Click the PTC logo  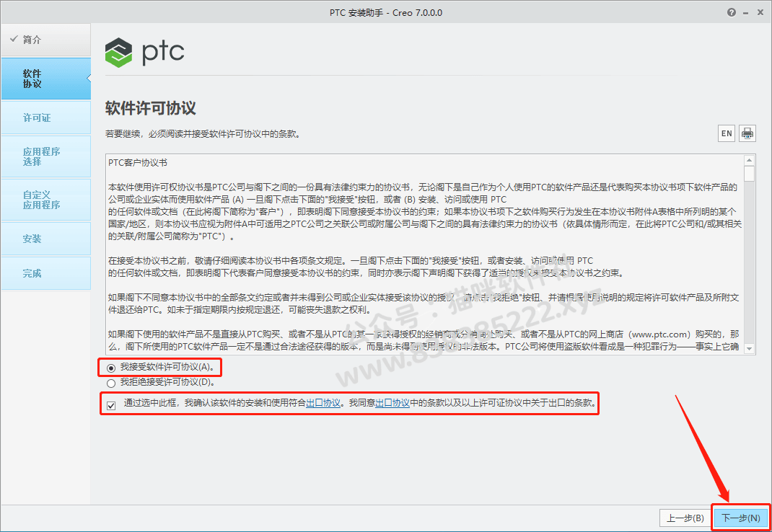[x=145, y=52]
